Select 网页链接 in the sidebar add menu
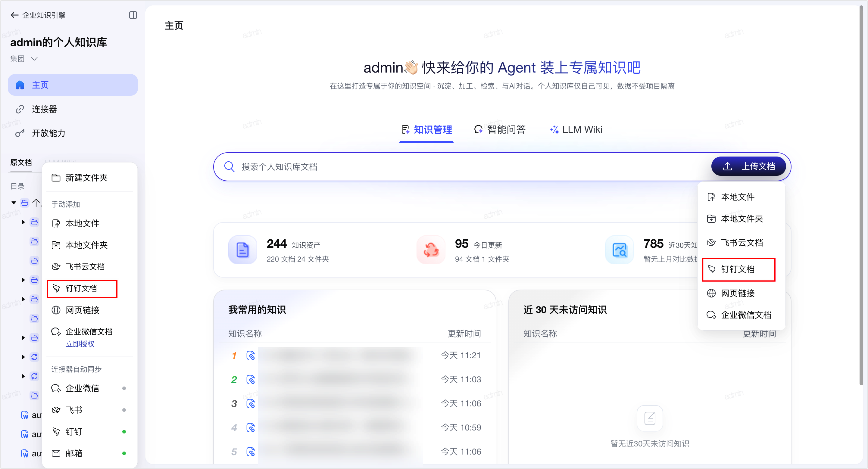 pyautogui.click(x=90, y=310)
